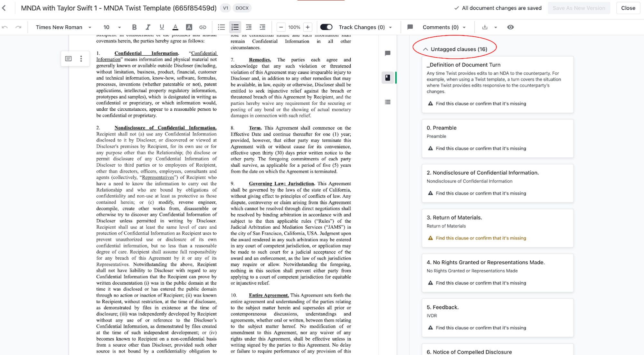Screen dimensions: 644x355
Task: Open the Times New Roman font dropdown
Action: click(x=63, y=27)
